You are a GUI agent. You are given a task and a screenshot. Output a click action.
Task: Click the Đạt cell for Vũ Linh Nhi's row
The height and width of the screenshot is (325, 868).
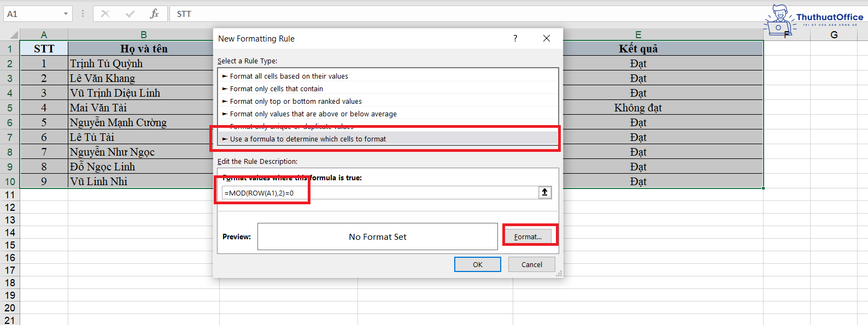pos(663,181)
